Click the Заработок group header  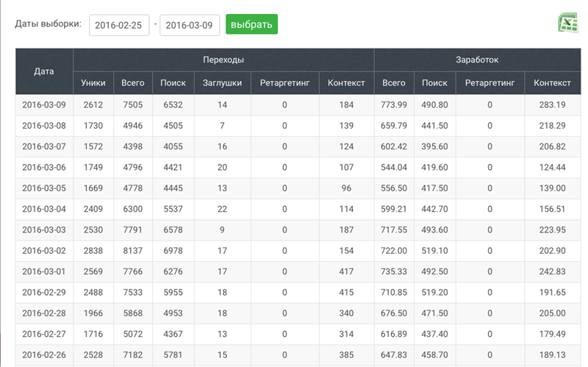point(477,60)
